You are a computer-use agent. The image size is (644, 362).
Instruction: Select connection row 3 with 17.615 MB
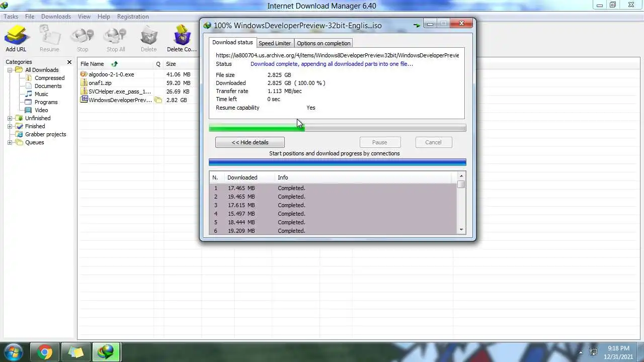pyautogui.click(x=333, y=205)
